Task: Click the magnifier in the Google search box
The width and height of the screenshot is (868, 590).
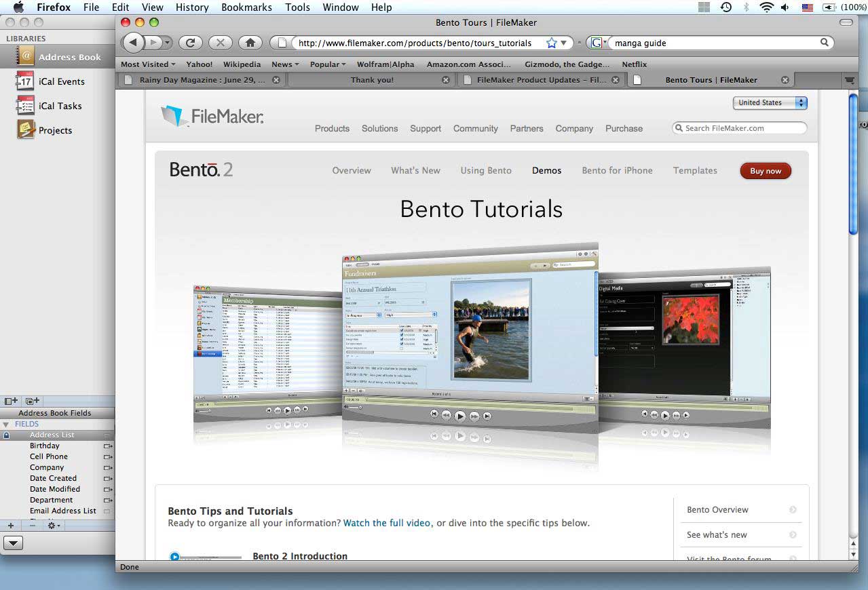Action: click(x=825, y=43)
